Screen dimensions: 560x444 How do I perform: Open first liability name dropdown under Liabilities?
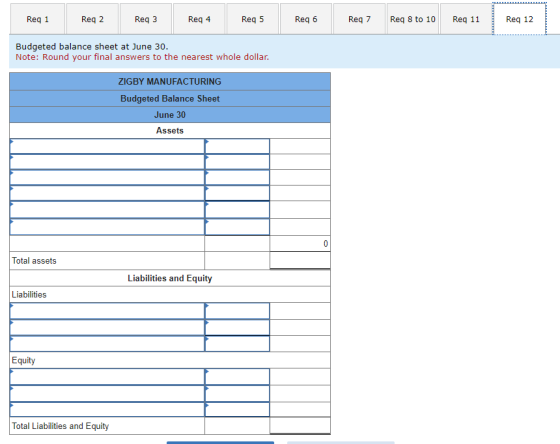click(107, 311)
